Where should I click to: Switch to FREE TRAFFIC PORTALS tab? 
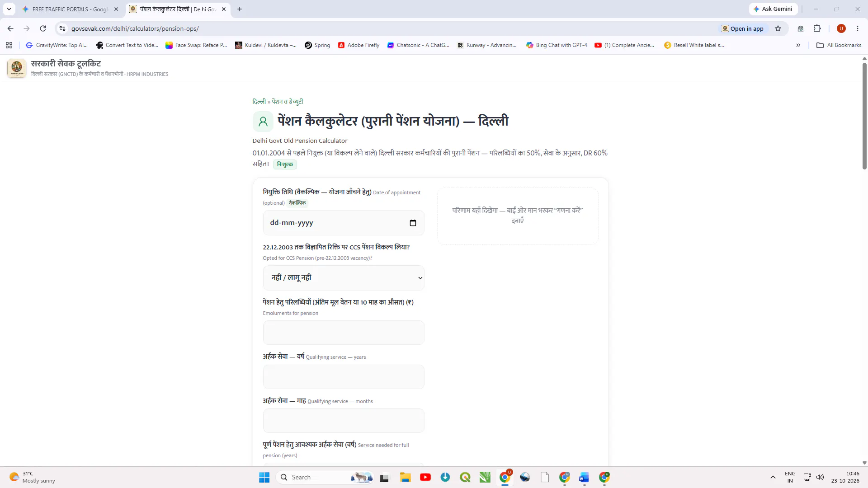[x=70, y=9]
